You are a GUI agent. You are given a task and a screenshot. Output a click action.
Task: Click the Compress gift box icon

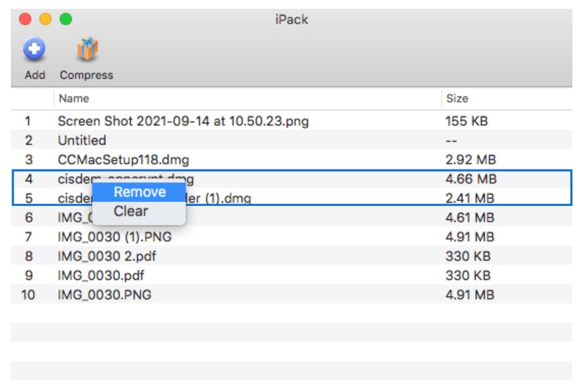click(x=87, y=49)
